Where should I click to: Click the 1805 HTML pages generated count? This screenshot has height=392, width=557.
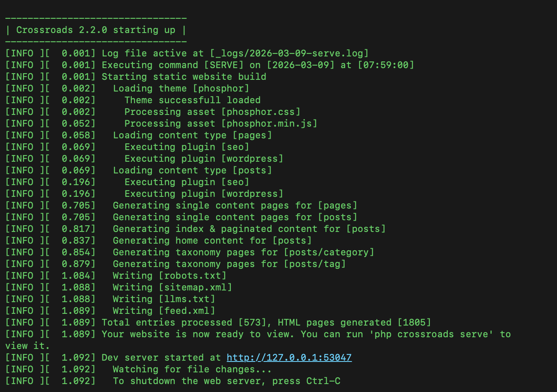[414, 323]
